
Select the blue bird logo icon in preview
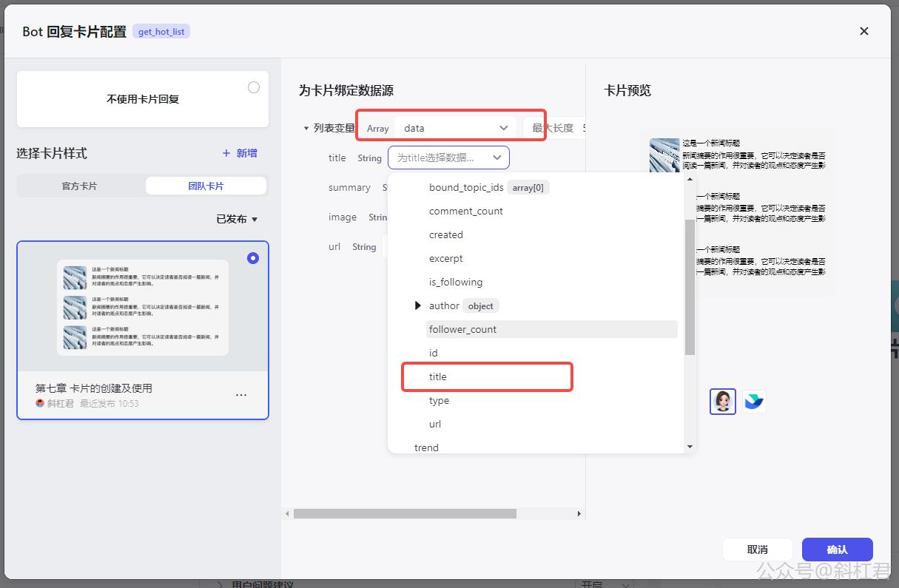[x=754, y=402]
